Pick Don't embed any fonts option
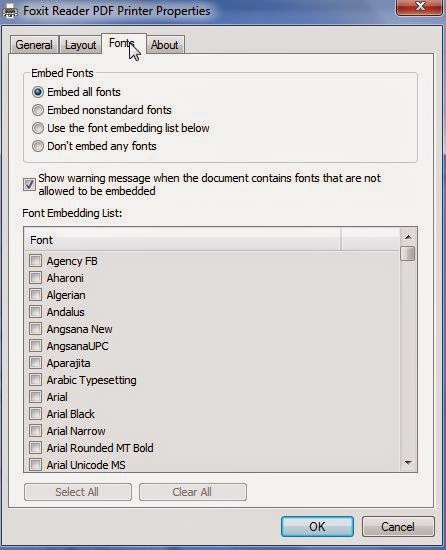 pos(38,146)
